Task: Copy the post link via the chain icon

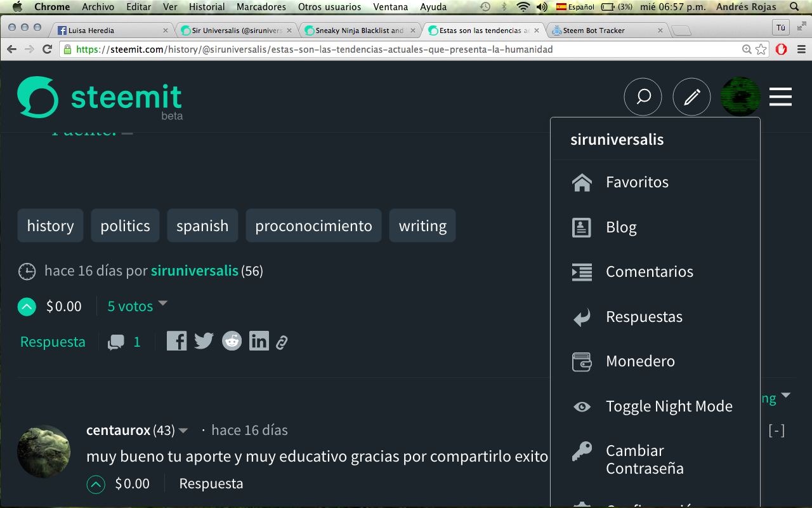Action: click(282, 340)
